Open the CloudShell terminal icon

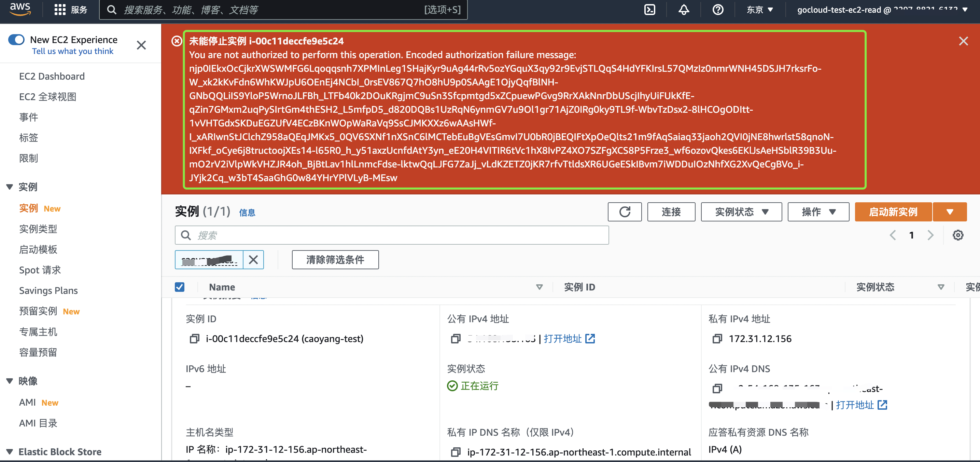(x=649, y=10)
